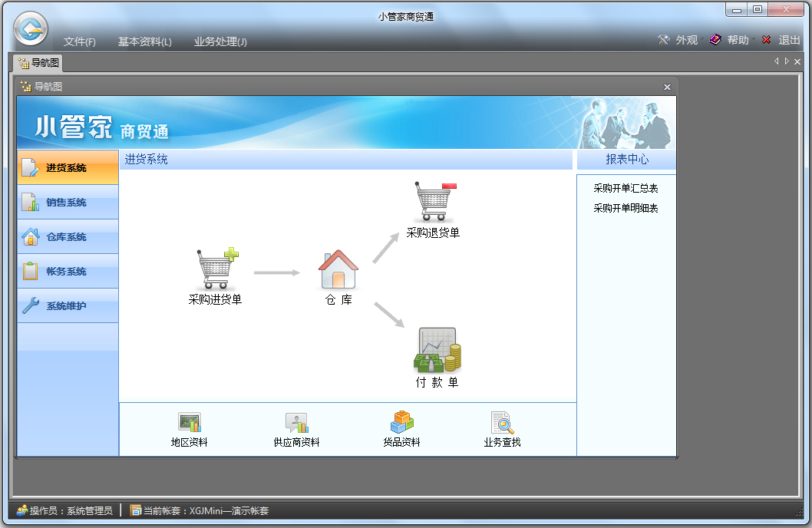
Task: Open 采购开单汇总表 summary report link
Action: (x=625, y=188)
